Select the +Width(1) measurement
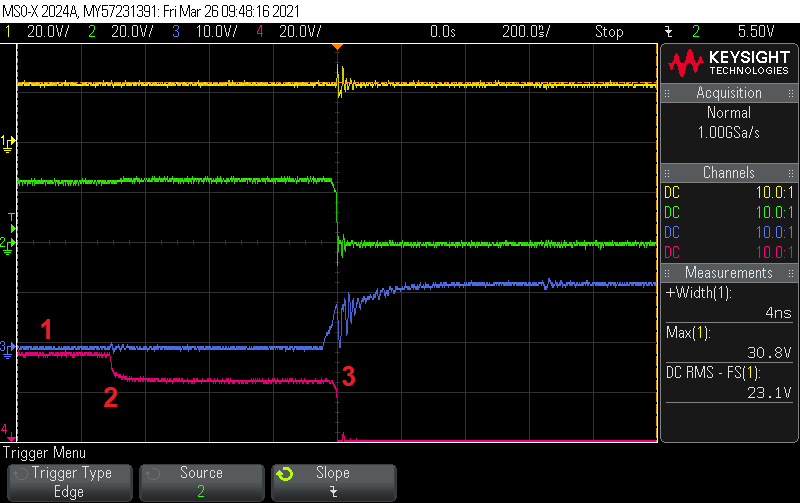The height and width of the screenshot is (503, 800). click(698, 293)
